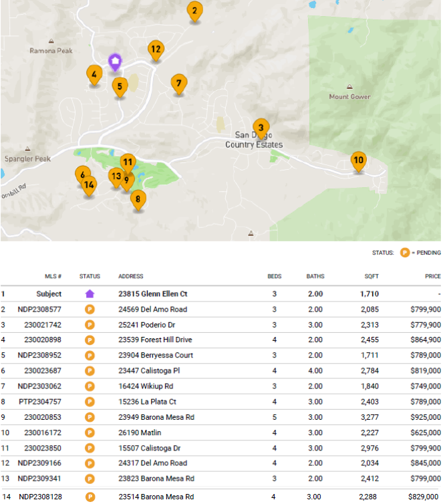Click the MLS # column header
The height and width of the screenshot is (504, 445).
coord(53,276)
